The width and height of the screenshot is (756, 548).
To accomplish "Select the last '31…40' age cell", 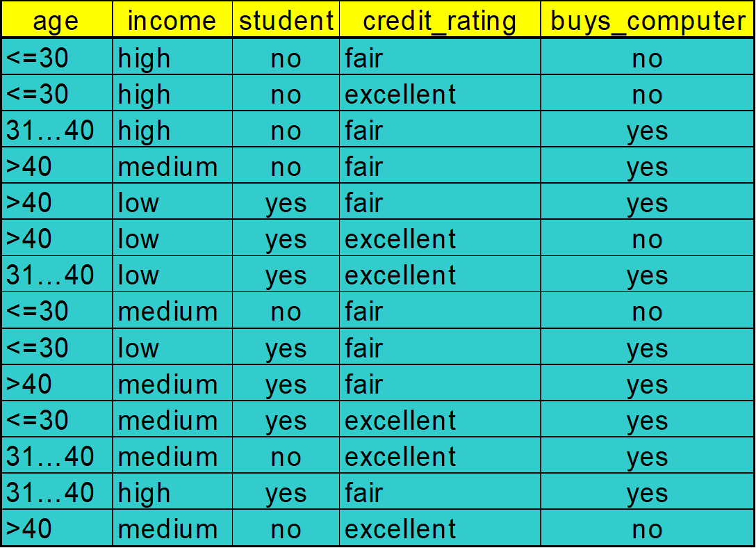I will (x=50, y=493).
